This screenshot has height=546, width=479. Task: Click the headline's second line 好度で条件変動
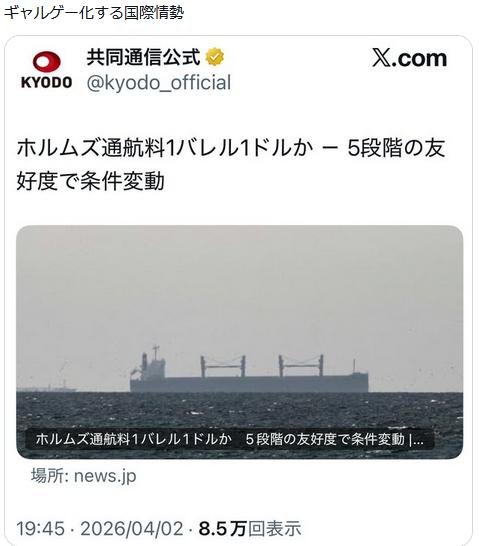tap(91, 181)
